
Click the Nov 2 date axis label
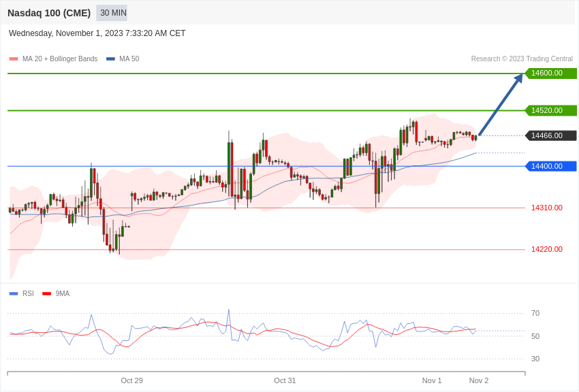pyautogui.click(x=479, y=380)
